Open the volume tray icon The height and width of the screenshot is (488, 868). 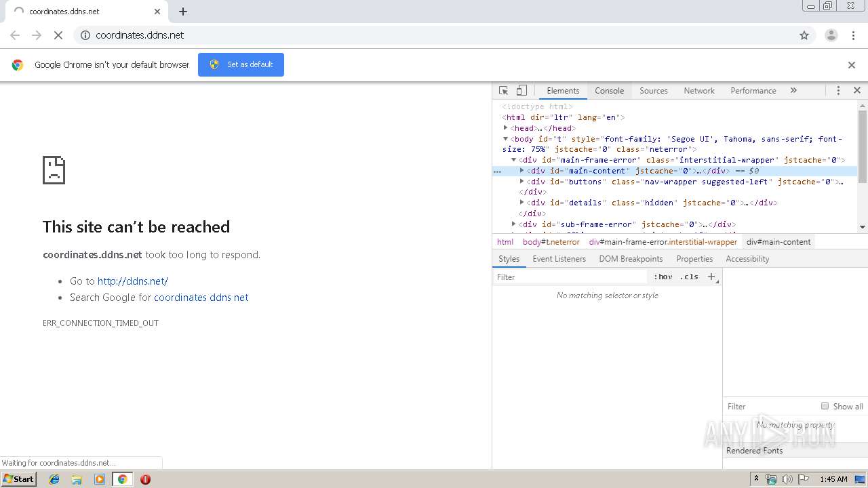tap(787, 479)
